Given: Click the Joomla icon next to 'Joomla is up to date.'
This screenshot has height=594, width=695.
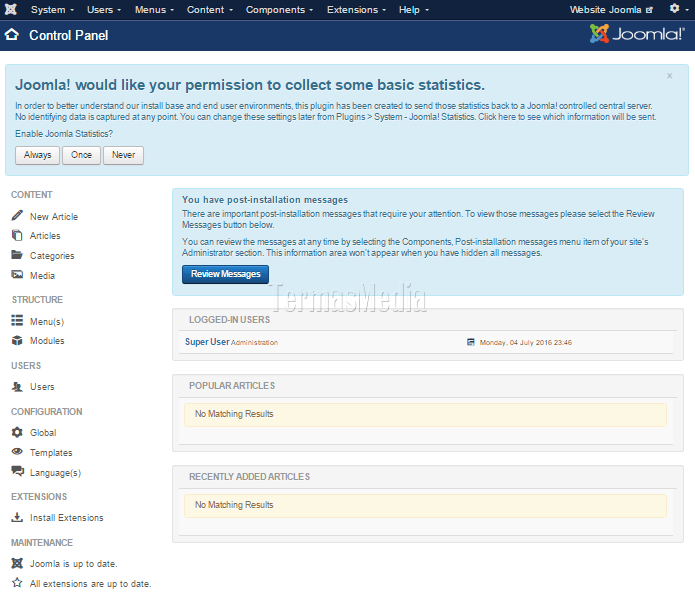Looking at the screenshot, I should coord(17,563).
